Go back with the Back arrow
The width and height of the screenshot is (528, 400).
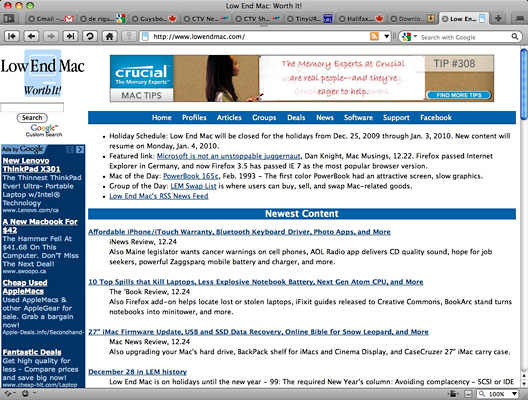pyautogui.click(x=31, y=36)
